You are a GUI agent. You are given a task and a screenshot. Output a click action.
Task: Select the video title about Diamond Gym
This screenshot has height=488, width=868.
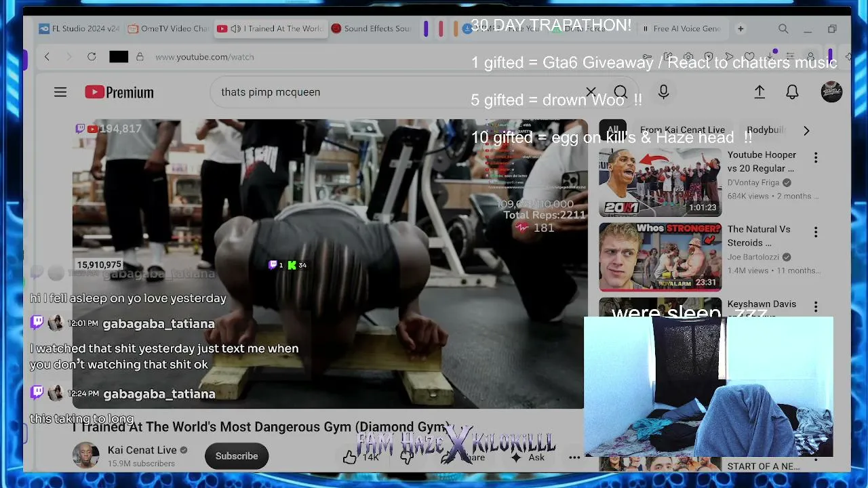pos(262,427)
